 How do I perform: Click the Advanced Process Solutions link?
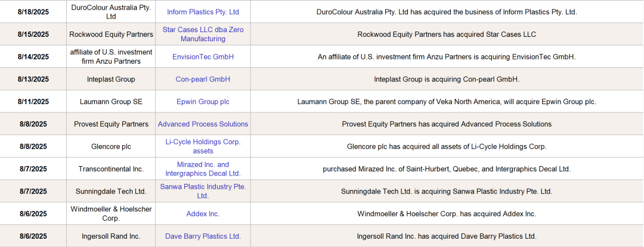pyautogui.click(x=203, y=124)
